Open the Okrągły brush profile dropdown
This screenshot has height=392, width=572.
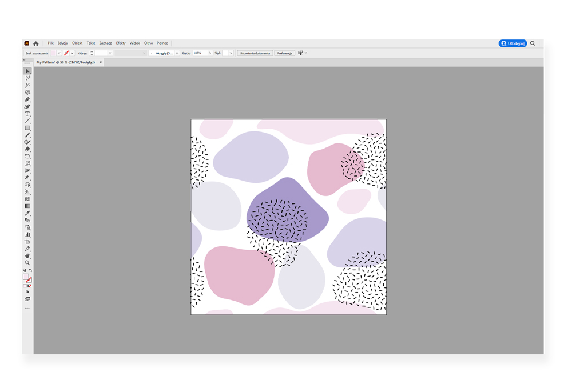click(177, 53)
